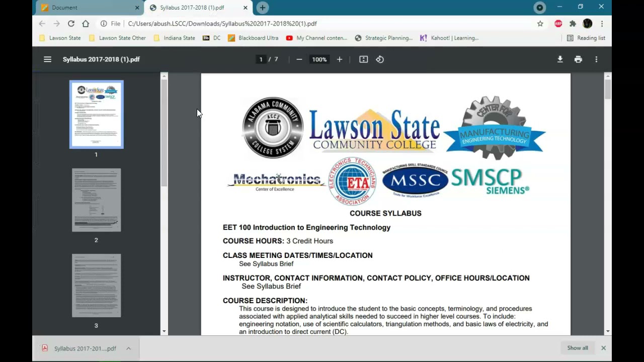Switch to the Syllabus 2017-2018 (1).pdf tab
The width and height of the screenshot is (644, 362).
(199, 8)
